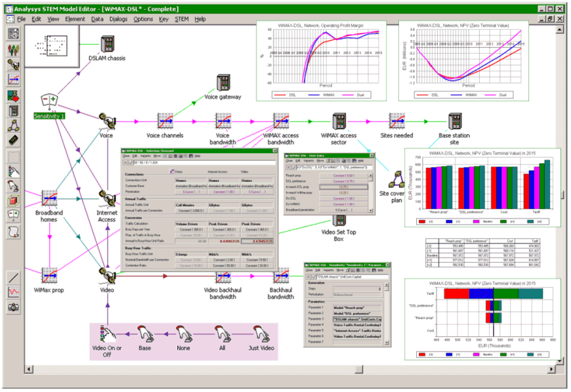
Task: Select the WiMAX access bandwidth icon
Action: click(281, 121)
